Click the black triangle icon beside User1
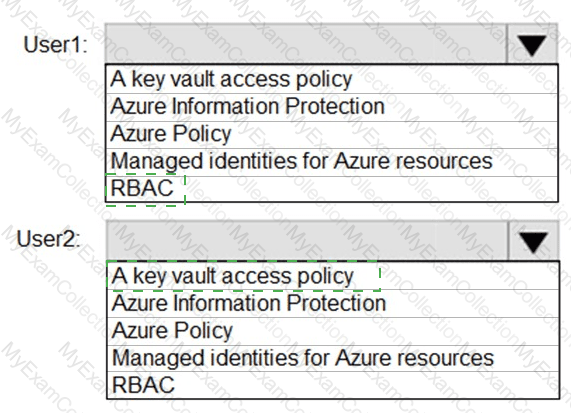Viewport: 571px width, 413px height. (532, 46)
